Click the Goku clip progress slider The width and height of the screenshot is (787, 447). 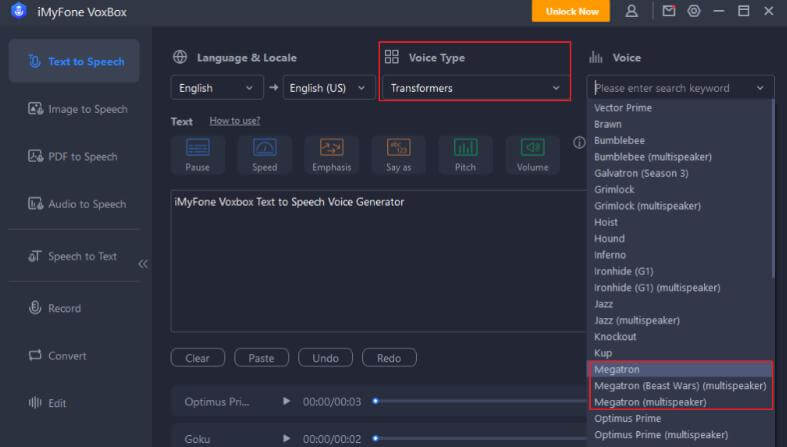pos(479,438)
